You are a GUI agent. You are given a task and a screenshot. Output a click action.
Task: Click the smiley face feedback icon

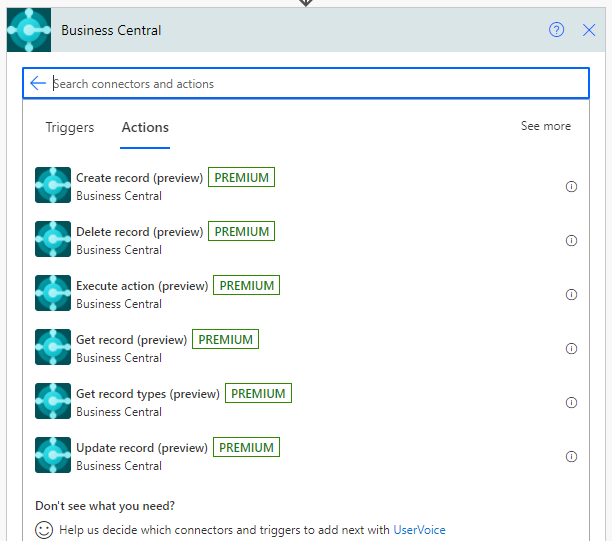point(44,530)
